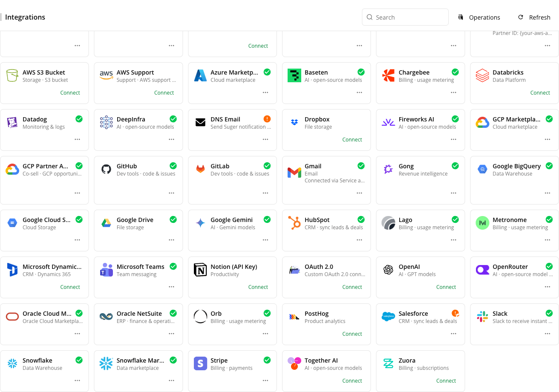The image size is (559, 392).
Task: Connect the Dropbox integration
Action: point(352,139)
